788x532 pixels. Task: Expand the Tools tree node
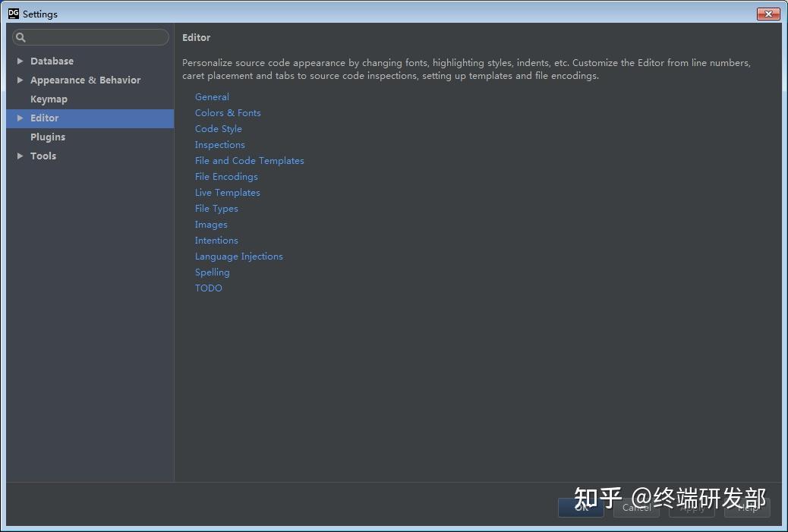pyautogui.click(x=20, y=156)
